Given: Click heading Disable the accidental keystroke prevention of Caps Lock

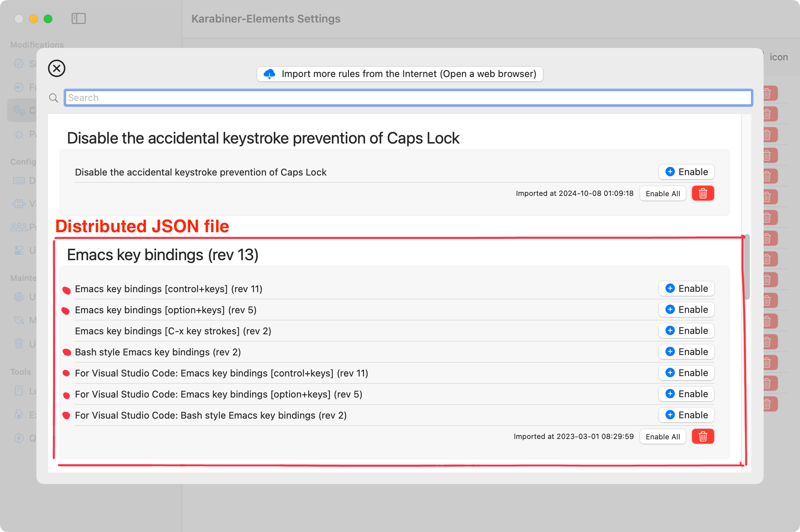Looking at the screenshot, I should pos(263,138).
